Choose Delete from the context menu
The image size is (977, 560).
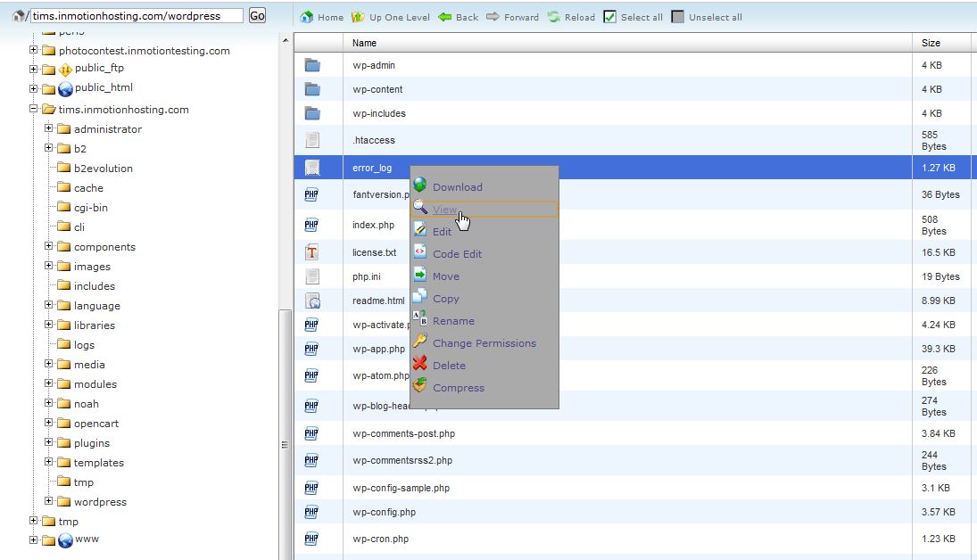tap(449, 366)
